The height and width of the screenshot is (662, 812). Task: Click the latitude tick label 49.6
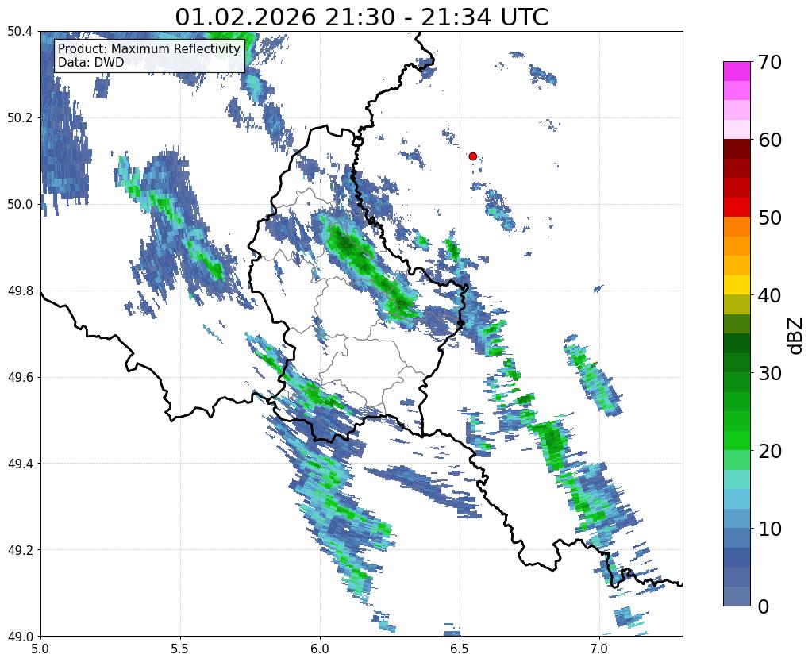click(x=20, y=377)
